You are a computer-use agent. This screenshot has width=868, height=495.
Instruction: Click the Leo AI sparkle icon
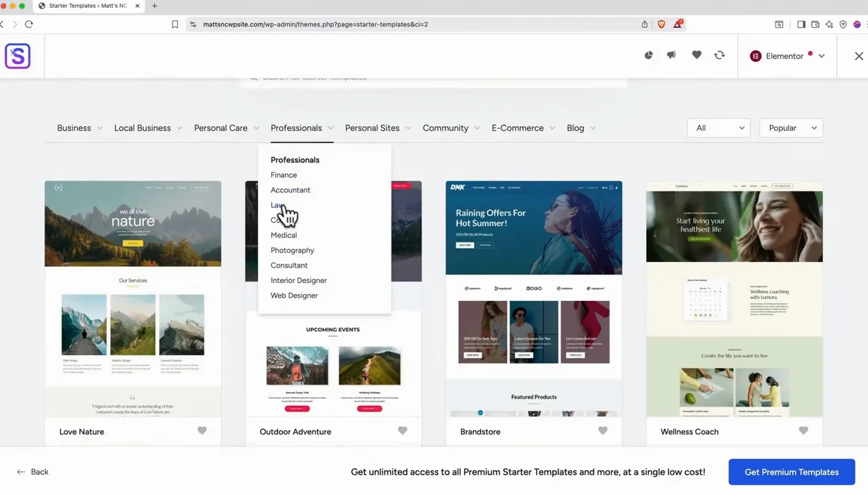click(829, 24)
